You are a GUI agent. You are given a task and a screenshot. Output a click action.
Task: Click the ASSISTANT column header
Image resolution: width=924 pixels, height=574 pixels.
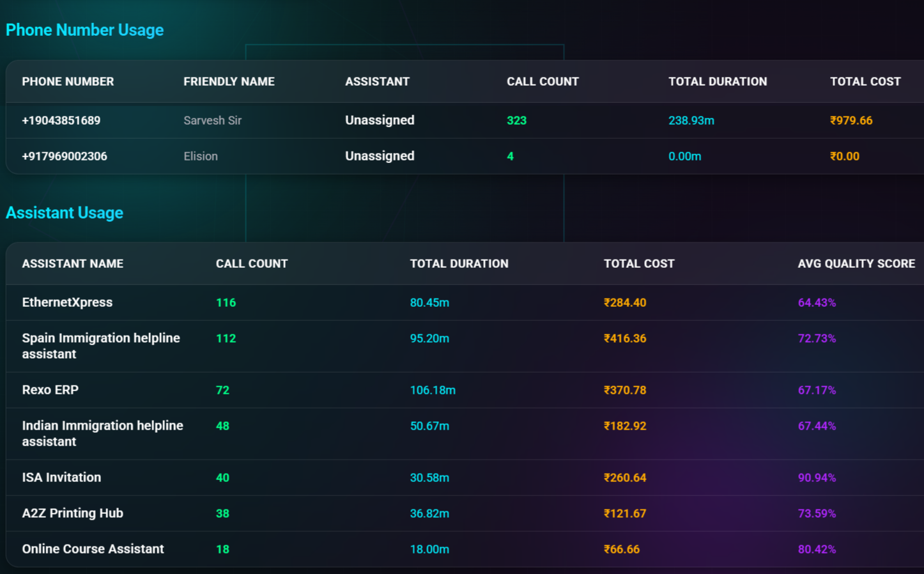pyautogui.click(x=377, y=82)
